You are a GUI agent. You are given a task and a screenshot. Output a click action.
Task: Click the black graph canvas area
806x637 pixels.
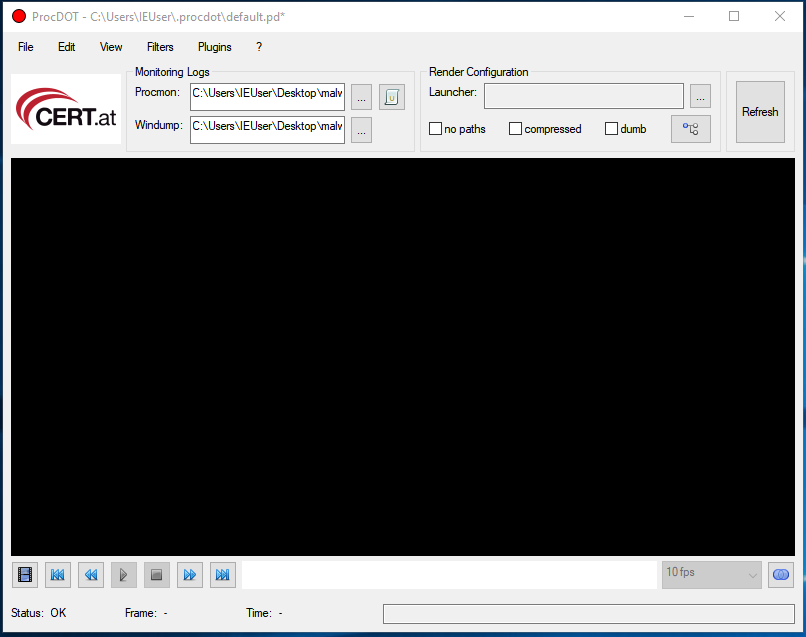tap(403, 357)
